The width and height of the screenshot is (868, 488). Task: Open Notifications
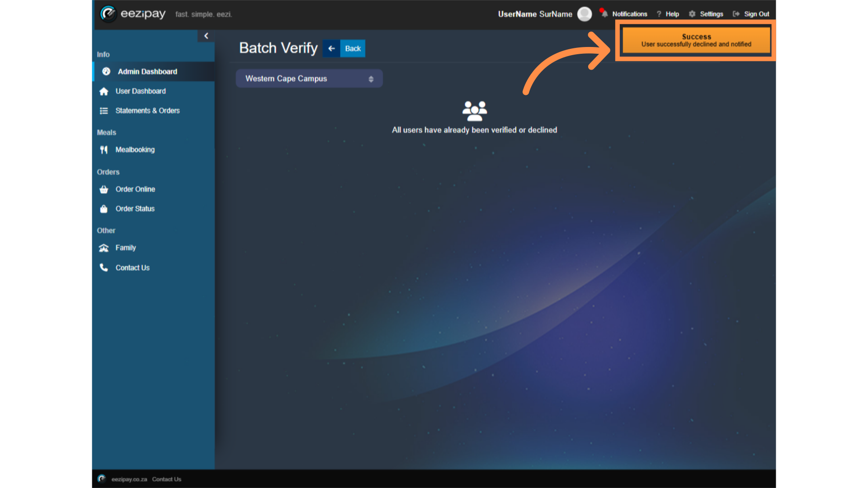629,14
